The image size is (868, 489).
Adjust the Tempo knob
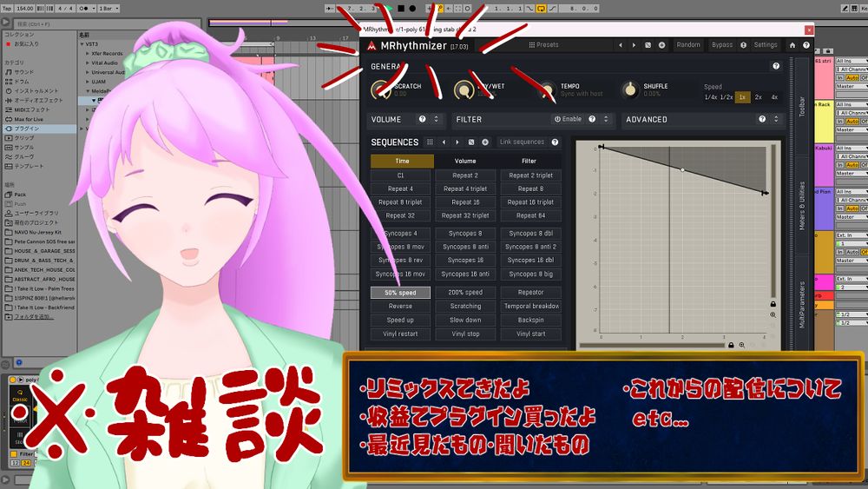[x=547, y=89]
